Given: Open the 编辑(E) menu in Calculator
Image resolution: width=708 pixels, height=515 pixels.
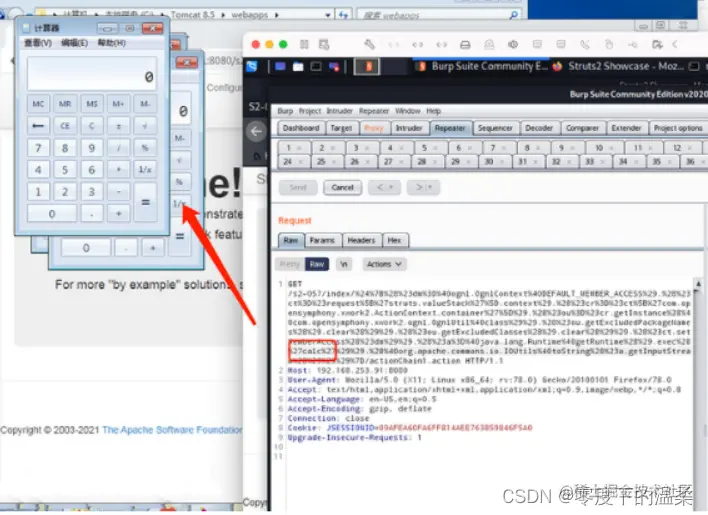Looking at the screenshot, I should click(x=74, y=43).
